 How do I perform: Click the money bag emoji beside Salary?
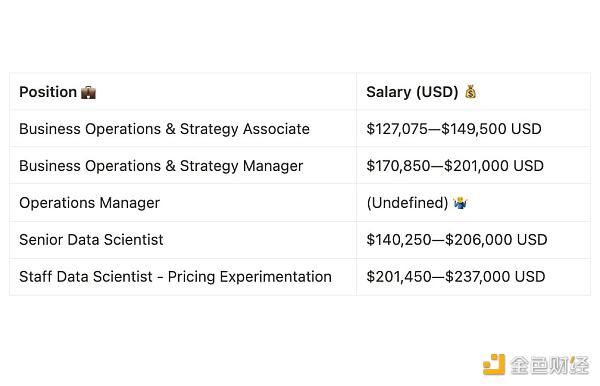point(470,92)
